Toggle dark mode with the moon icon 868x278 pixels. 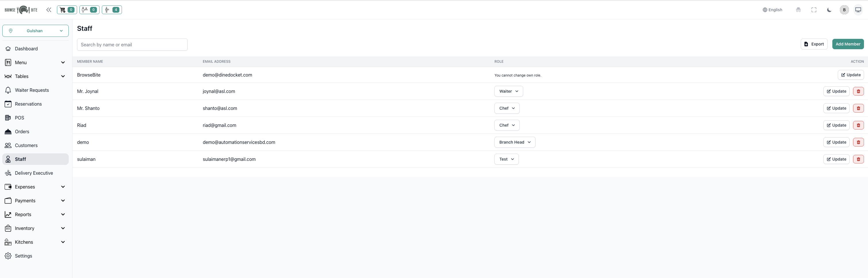point(829,10)
